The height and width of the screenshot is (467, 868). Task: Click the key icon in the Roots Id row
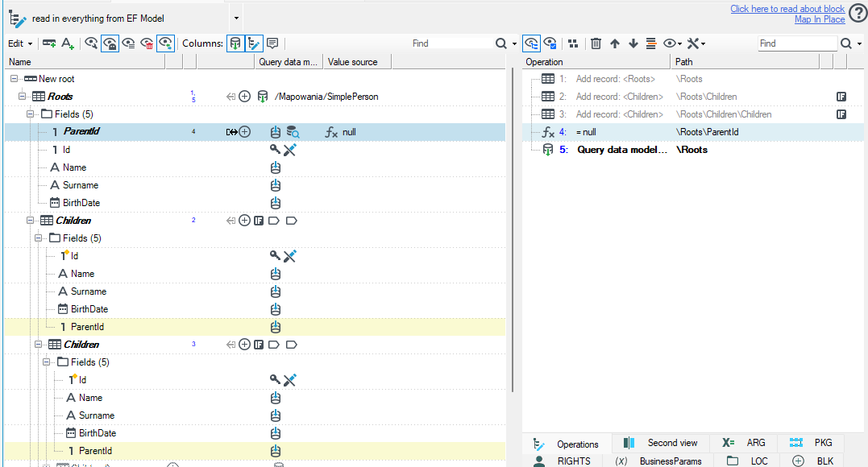pos(275,149)
